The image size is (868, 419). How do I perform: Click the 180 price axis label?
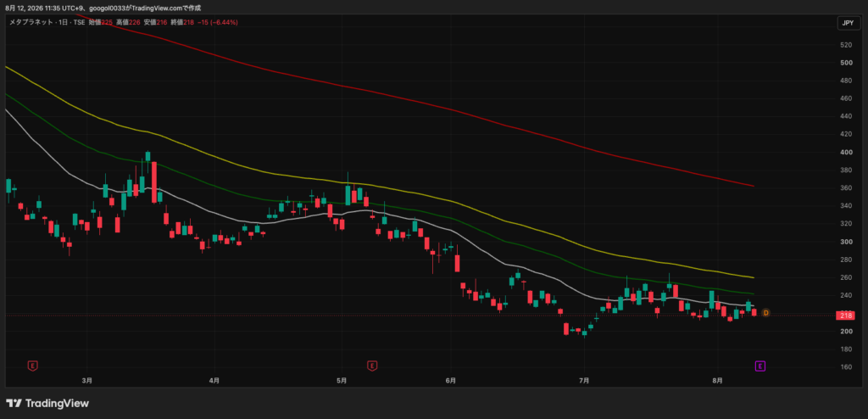[846, 349]
